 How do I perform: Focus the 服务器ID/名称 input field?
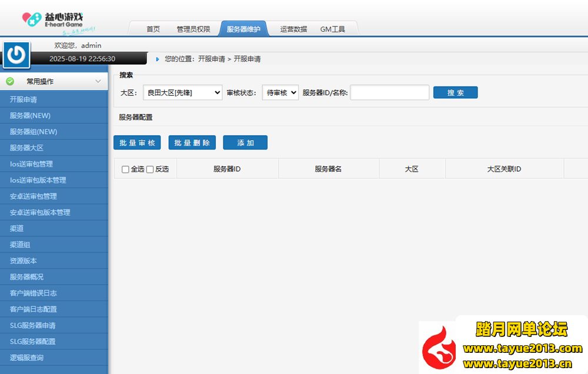click(x=389, y=93)
